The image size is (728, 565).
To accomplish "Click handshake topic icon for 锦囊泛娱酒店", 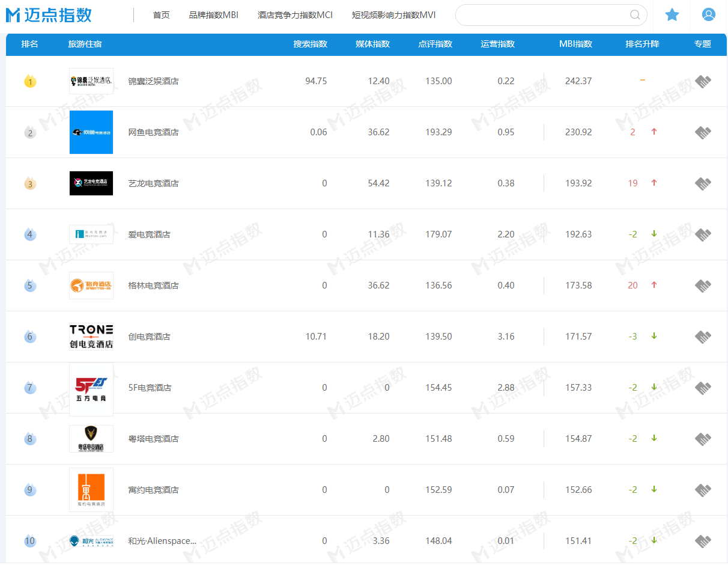I will coord(703,81).
